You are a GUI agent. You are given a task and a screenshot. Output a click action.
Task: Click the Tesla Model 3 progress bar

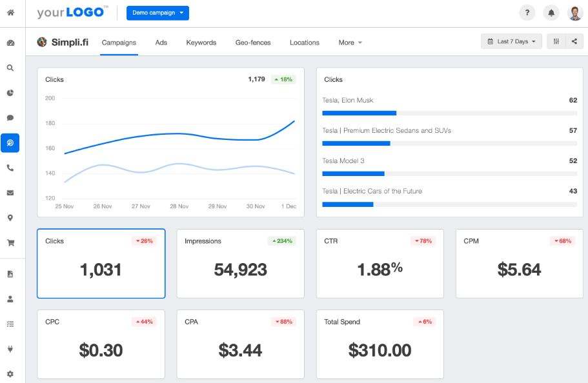tap(450, 173)
